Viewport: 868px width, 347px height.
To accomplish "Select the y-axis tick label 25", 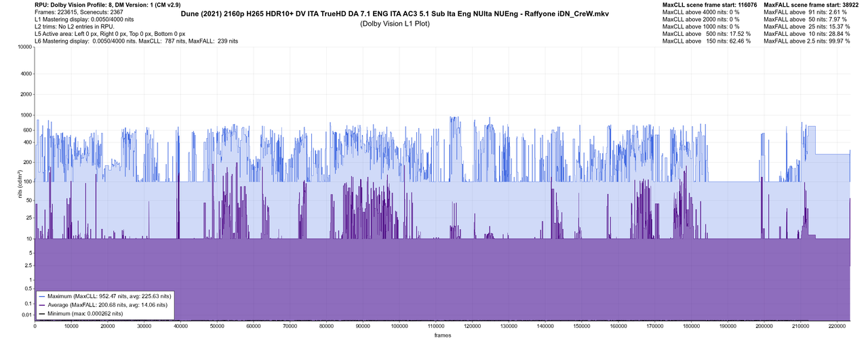I will [28, 218].
